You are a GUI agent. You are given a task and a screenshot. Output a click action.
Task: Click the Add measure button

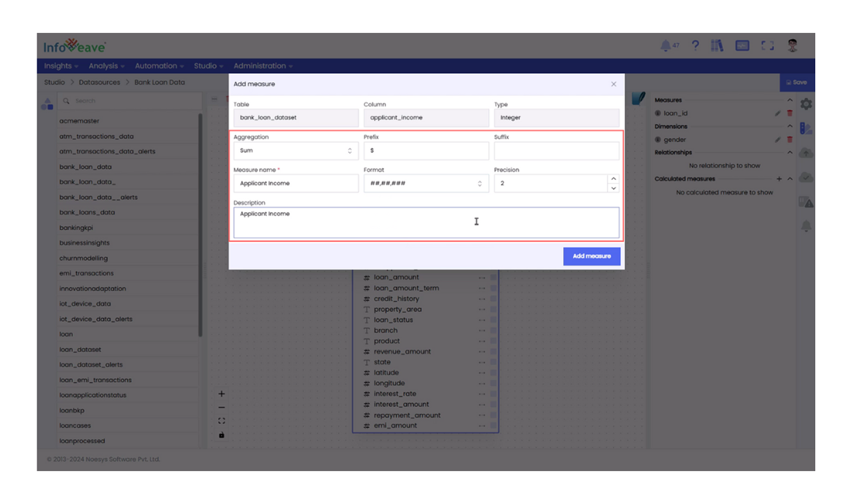[591, 256]
